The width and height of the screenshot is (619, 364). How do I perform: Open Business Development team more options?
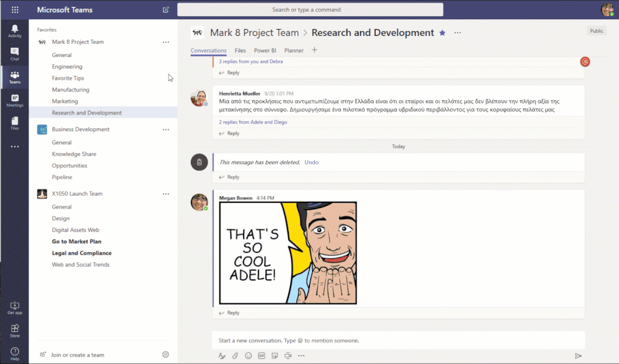(x=166, y=129)
